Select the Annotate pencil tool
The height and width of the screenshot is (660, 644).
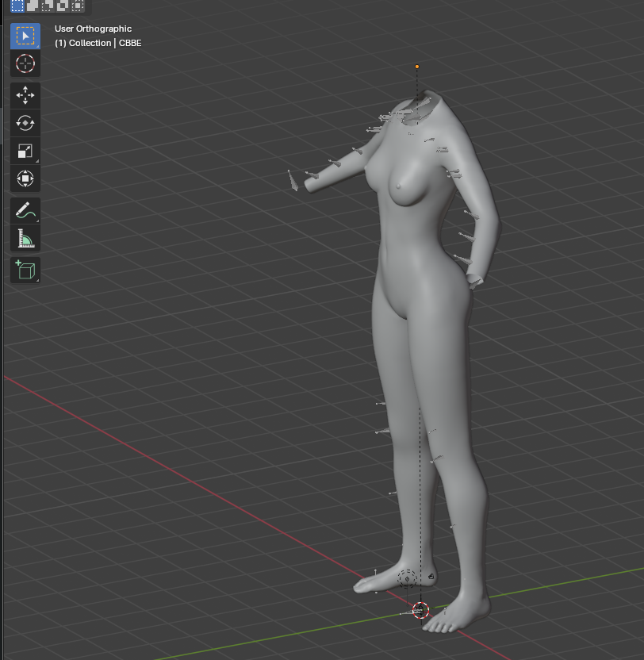[25, 210]
